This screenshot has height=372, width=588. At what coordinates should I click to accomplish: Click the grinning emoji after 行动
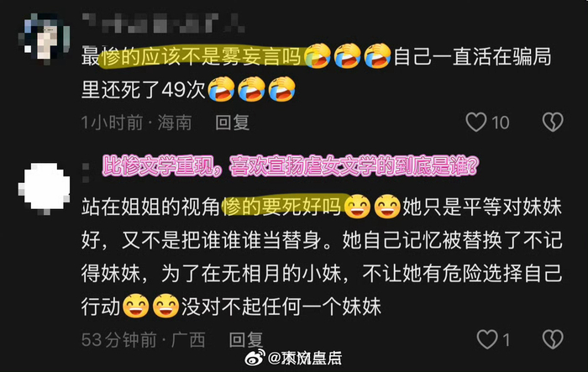[136, 306]
